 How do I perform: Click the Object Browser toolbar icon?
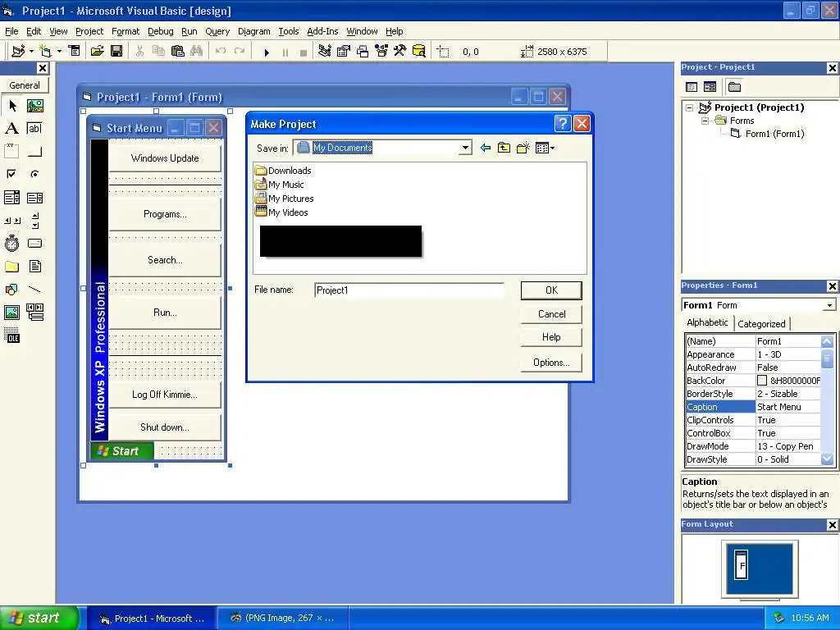(x=381, y=52)
